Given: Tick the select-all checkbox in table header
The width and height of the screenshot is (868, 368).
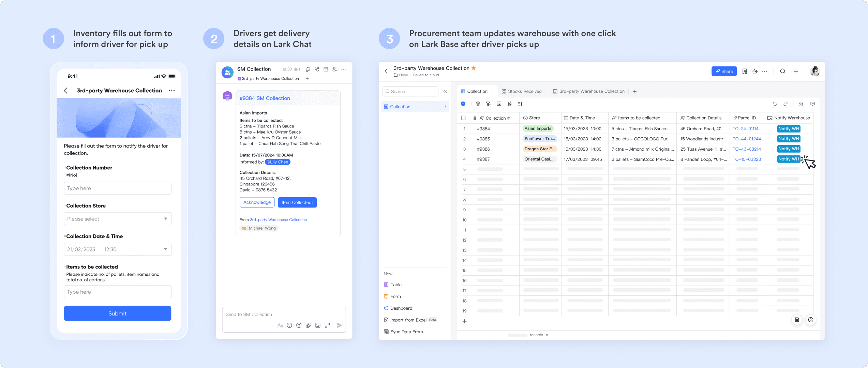Looking at the screenshot, I should [463, 118].
